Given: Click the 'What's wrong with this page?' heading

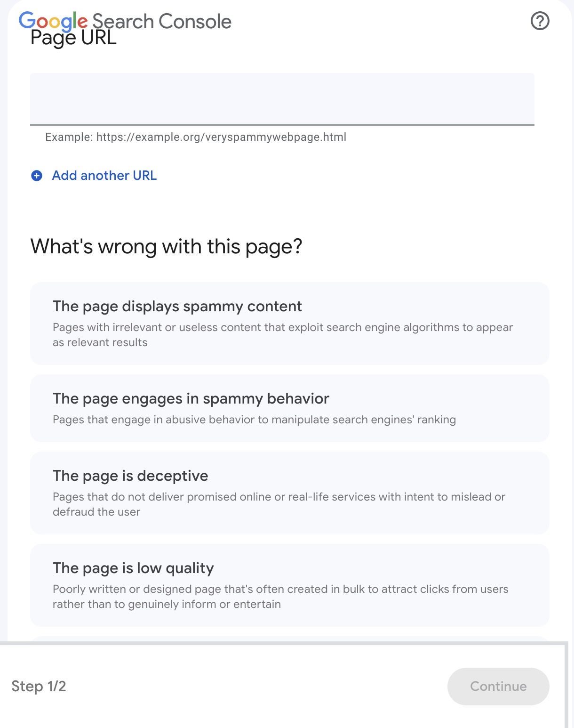Looking at the screenshot, I should (x=166, y=246).
